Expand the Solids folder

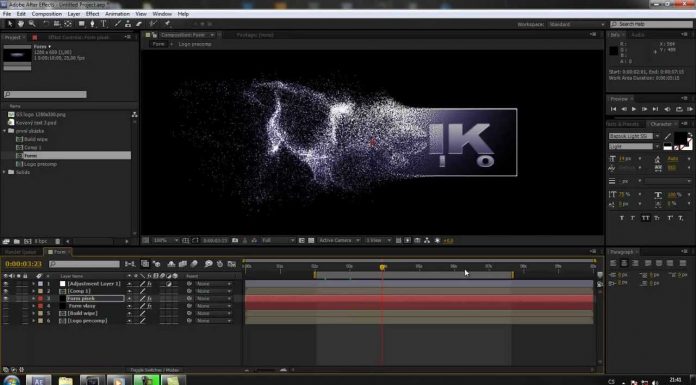[x=5, y=172]
